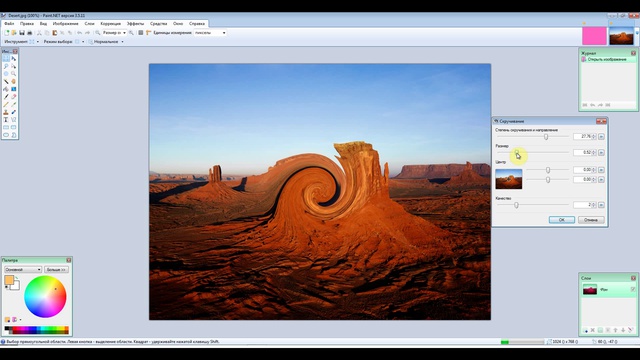Click the Zoom out toolbar icon
The height and width of the screenshot is (360, 640).
(x=98, y=33)
